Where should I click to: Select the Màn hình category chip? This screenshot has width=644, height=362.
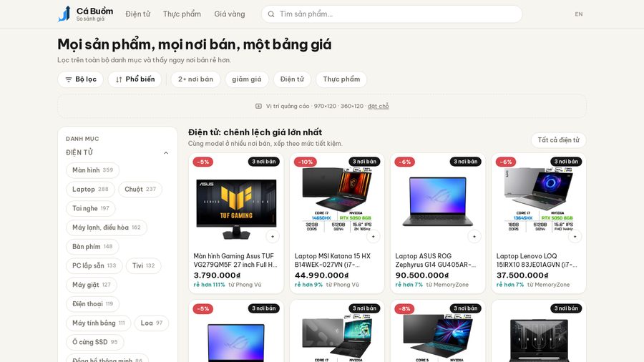coord(92,170)
